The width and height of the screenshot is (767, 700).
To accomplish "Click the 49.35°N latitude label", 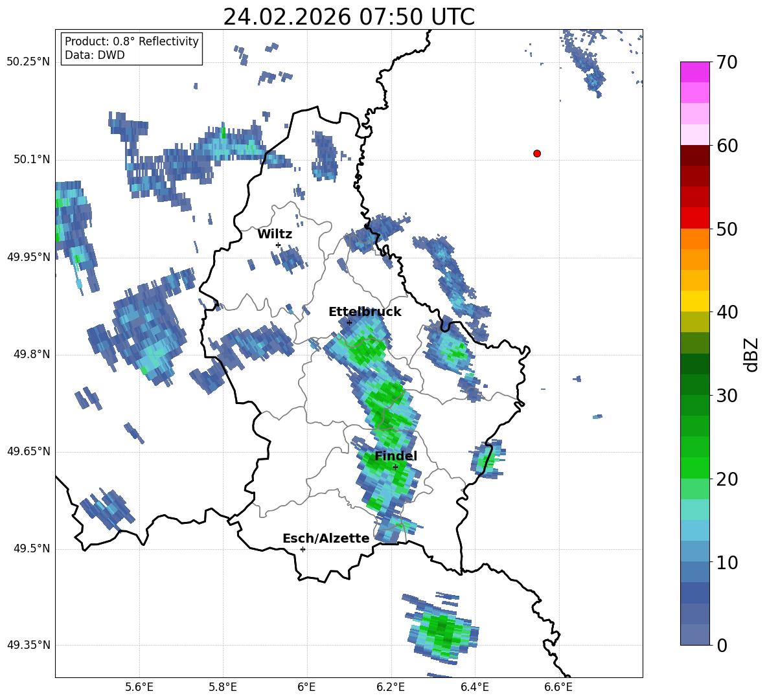I will [x=29, y=645].
